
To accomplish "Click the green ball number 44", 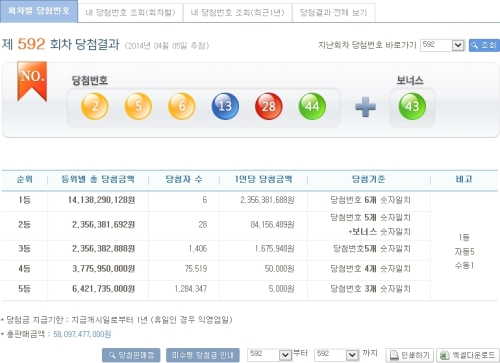I will pyautogui.click(x=312, y=106).
